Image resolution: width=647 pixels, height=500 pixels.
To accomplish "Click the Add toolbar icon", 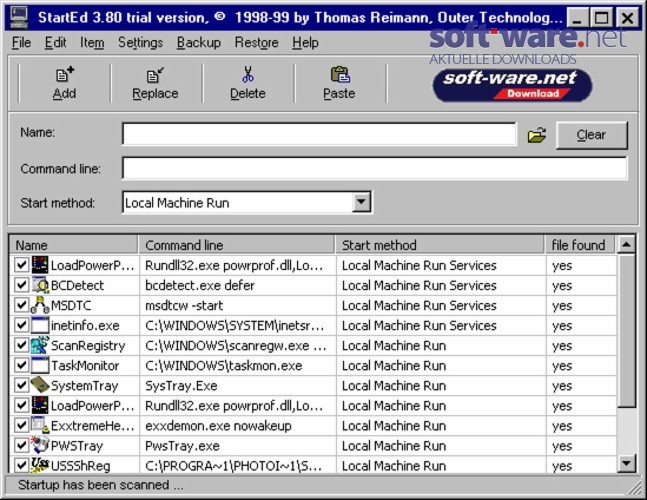I will (65, 75).
